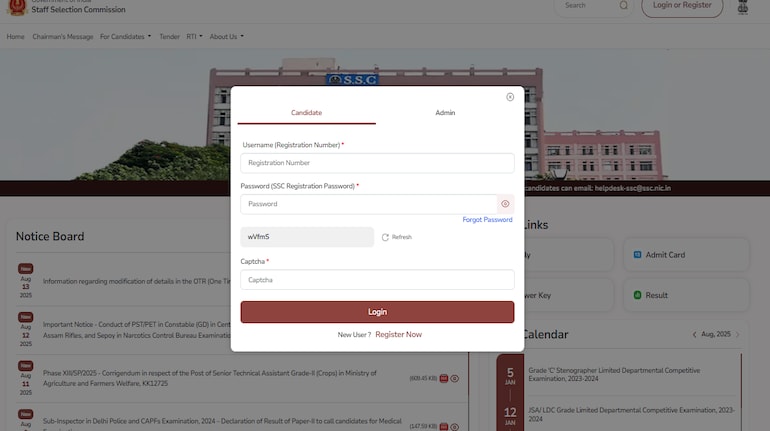770x431 pixels.
Task: View the Phase XIII corrigendum via eye icon
Action: [455, 378]
